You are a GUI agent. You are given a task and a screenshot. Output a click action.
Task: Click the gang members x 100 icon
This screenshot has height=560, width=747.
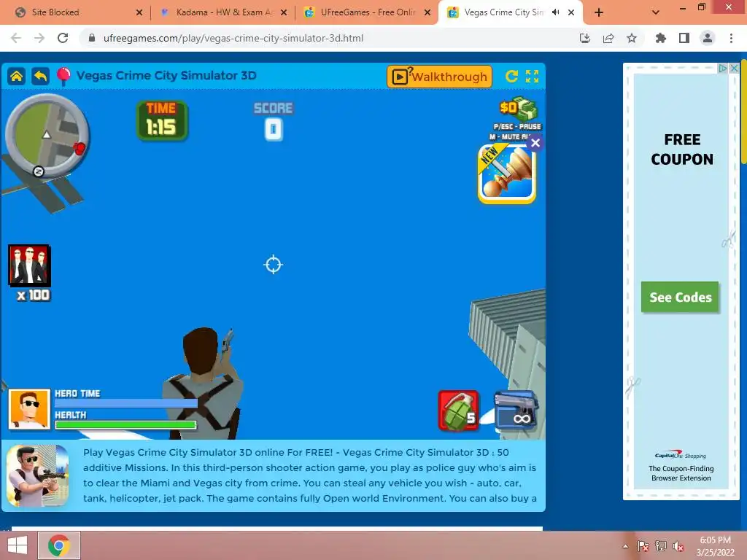coord(29,265)
